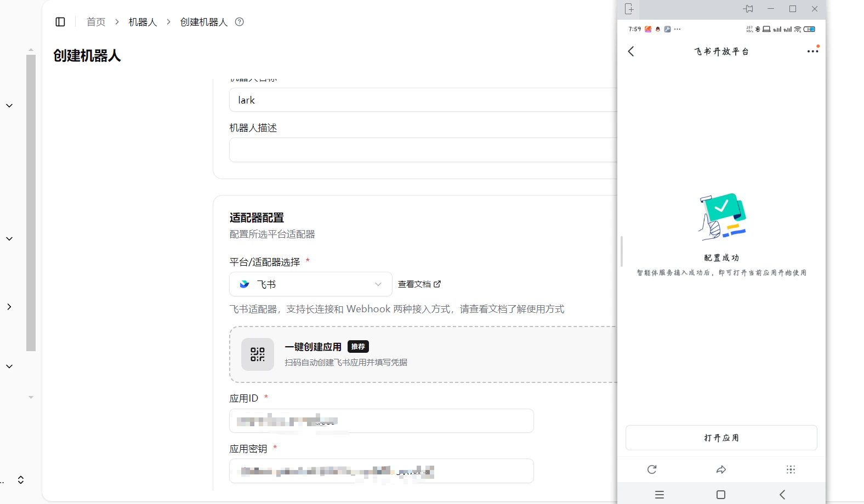864x504 pixels.
Task: Click the phone status bar Wi-Fi icon
Action: (798, 29)
